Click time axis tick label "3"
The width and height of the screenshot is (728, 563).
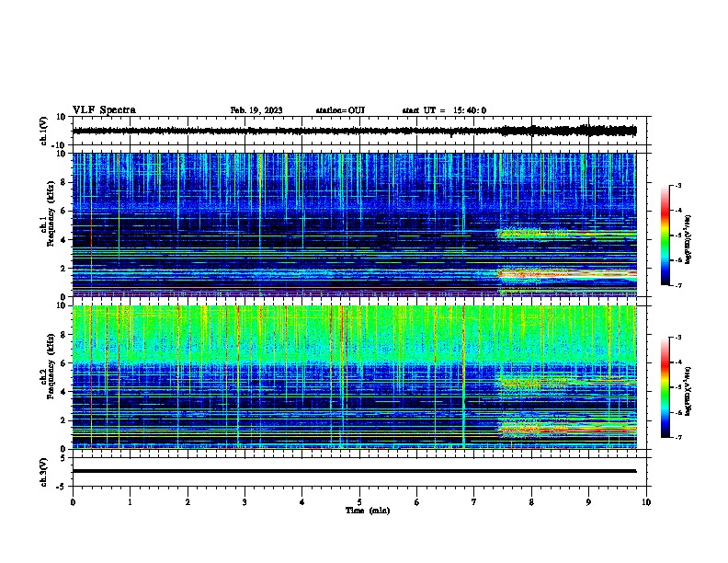(245, 502)
